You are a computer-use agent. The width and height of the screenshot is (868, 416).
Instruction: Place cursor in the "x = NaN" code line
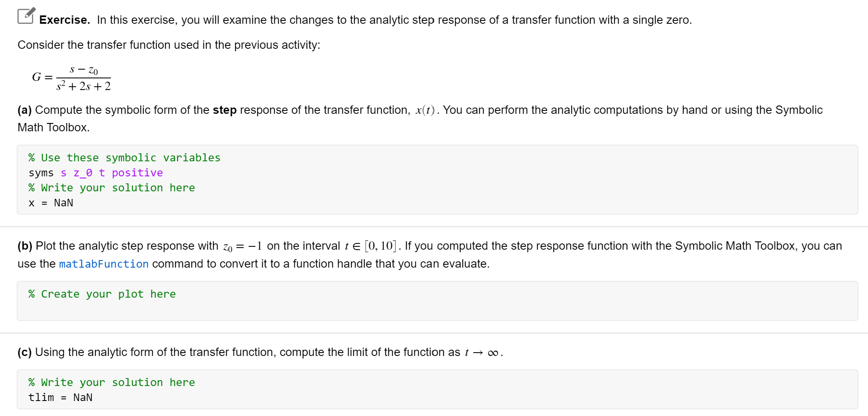coord(51,203)
